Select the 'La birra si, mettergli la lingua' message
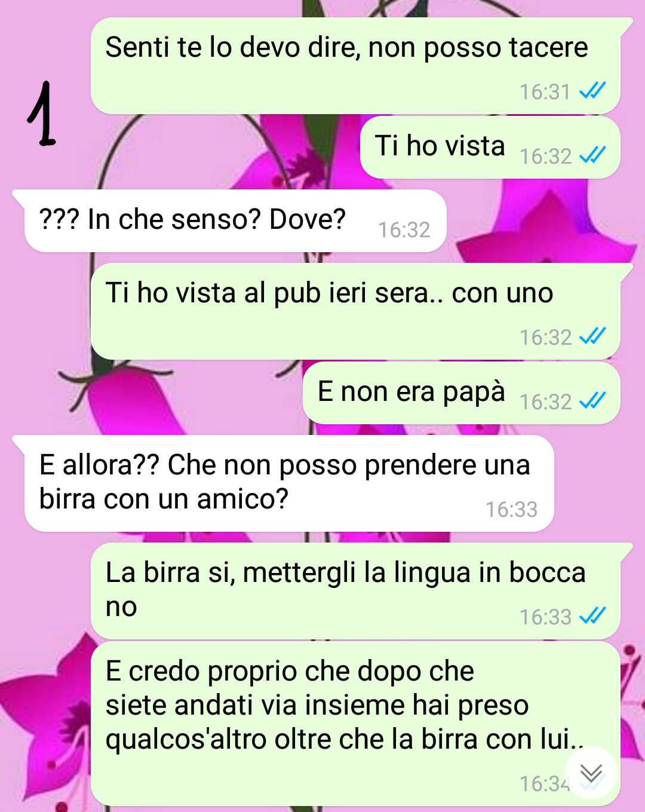 (x=355, y=591)
